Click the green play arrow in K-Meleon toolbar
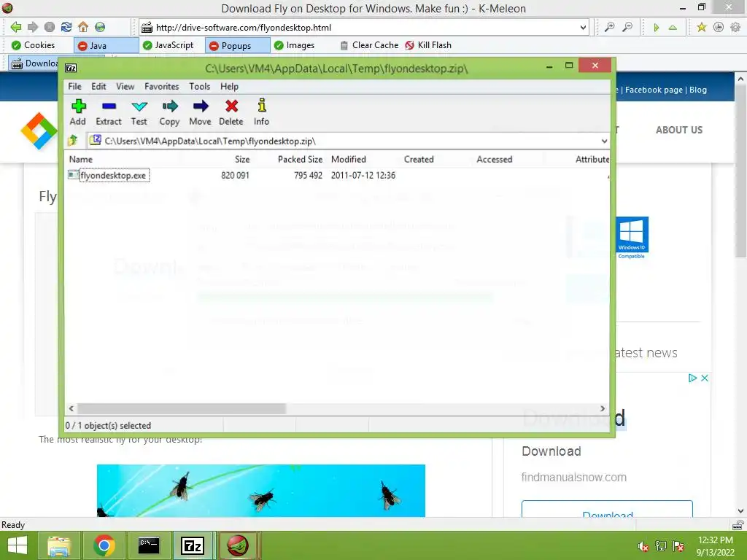The width and height of the screenshot is (747, 560). (x=657, y=28)
